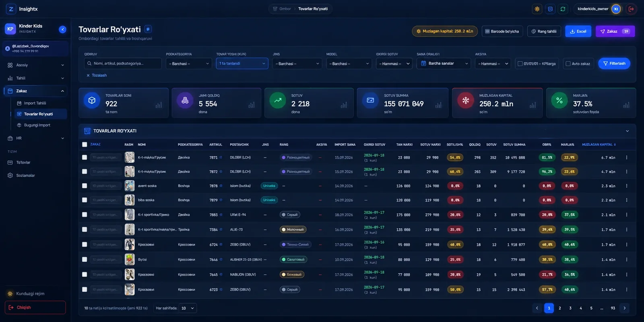Open Tovar Yoshi dropdown showing 1 ta tanlandi
This screenshot has width=644, height=322.
click(242, 64)
